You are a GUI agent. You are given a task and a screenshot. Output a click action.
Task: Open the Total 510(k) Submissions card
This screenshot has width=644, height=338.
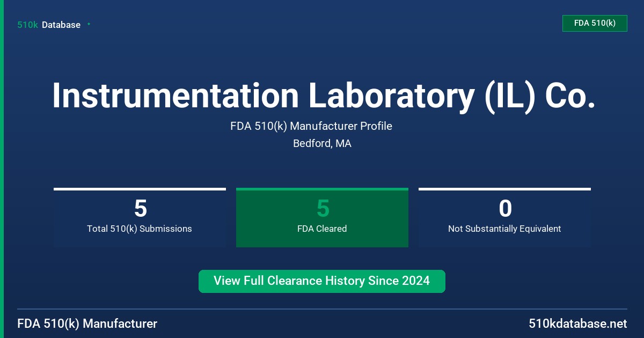tap(140, 217)
